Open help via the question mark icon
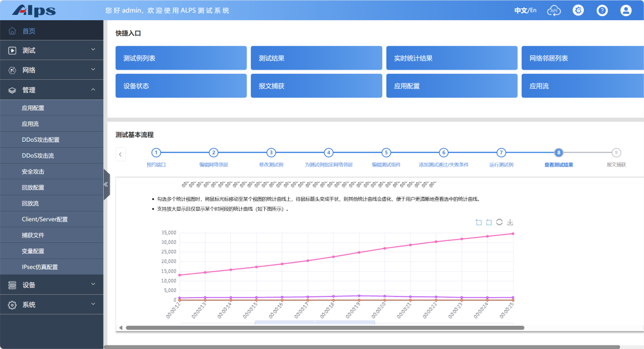 [x=602, y=10]
